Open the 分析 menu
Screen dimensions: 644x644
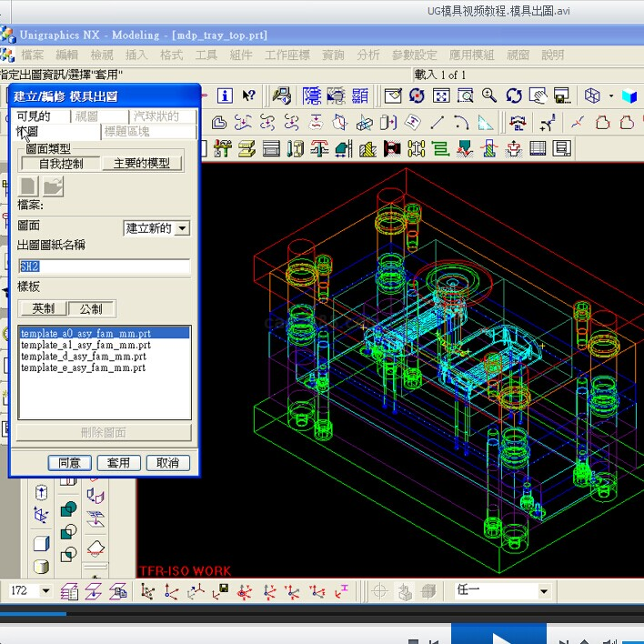pyautogui.click(x=368, y=55)
